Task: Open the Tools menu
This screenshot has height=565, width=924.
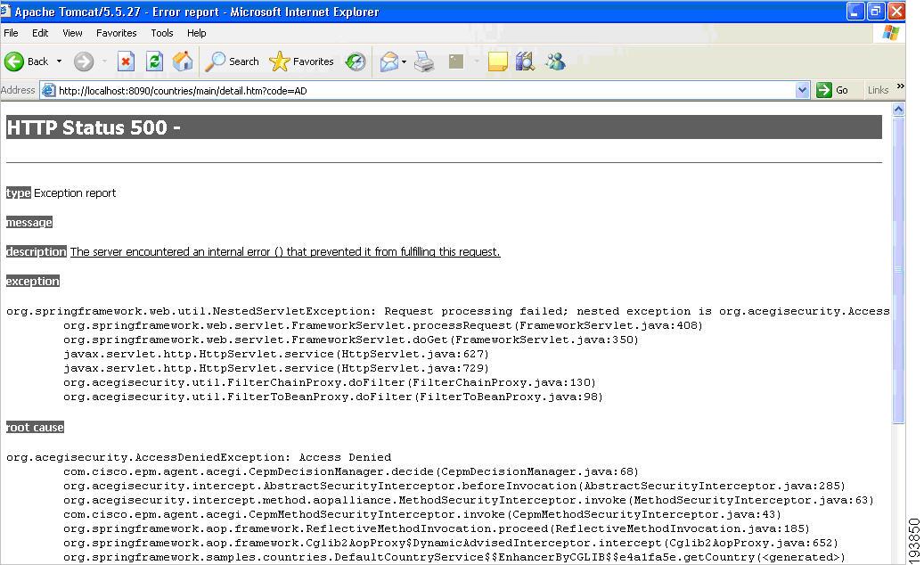Action: (162, 33)
